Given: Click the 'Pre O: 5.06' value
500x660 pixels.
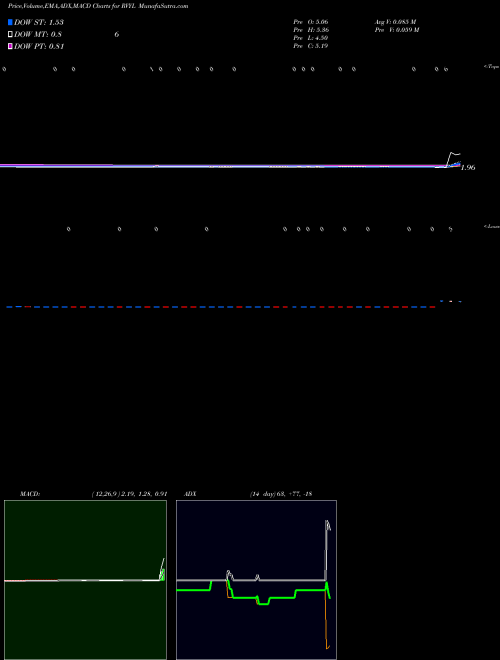Looking at the screenshot, I should pos(311,21).
